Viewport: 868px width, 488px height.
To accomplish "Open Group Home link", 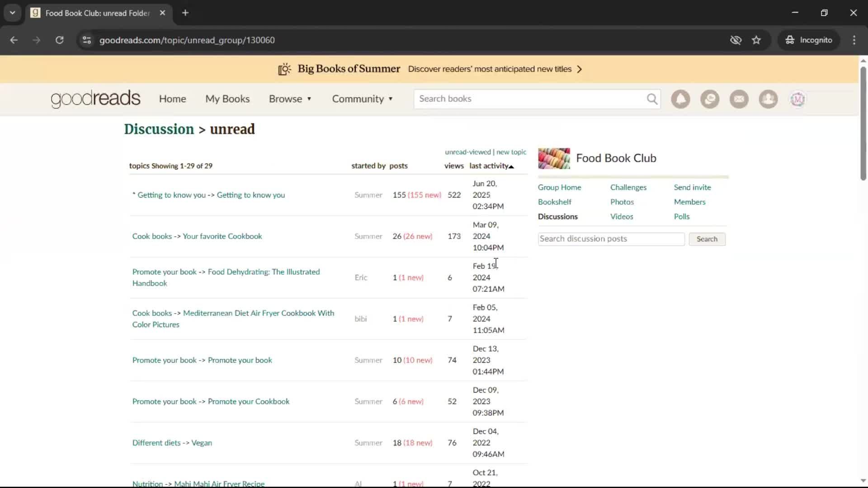I will click(x=559, y=187).
